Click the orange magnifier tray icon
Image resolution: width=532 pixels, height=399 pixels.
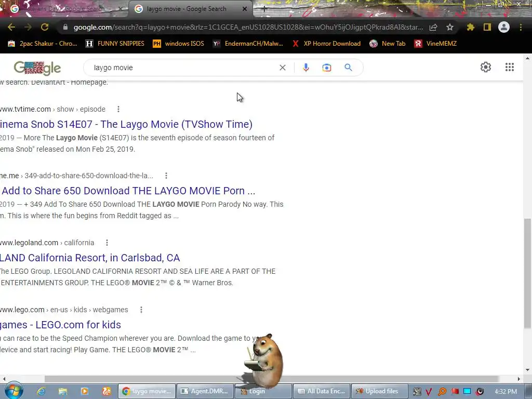pos(442,392)
